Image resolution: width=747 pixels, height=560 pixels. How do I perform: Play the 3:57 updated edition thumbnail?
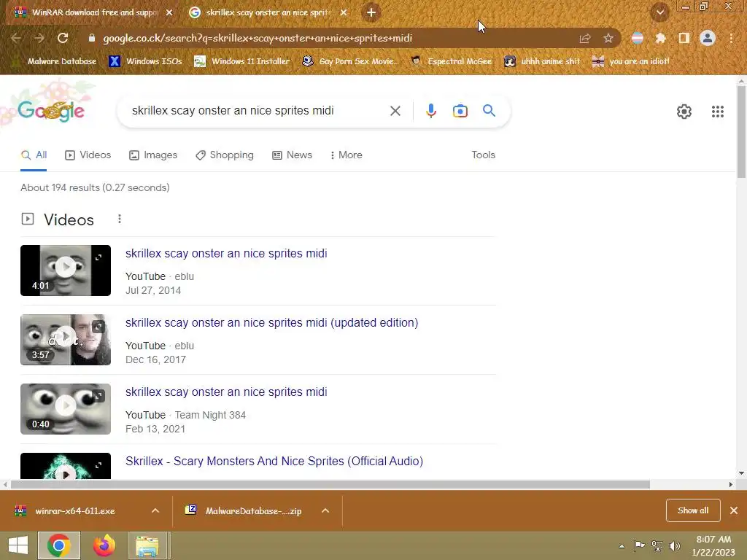pyautogui.click(x=66, y=340)
